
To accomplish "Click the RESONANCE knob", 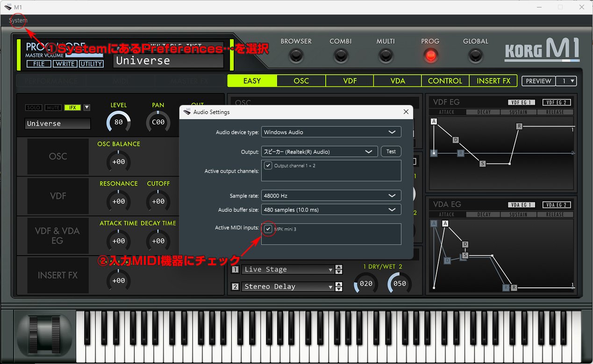I will [x=119, y=201].
